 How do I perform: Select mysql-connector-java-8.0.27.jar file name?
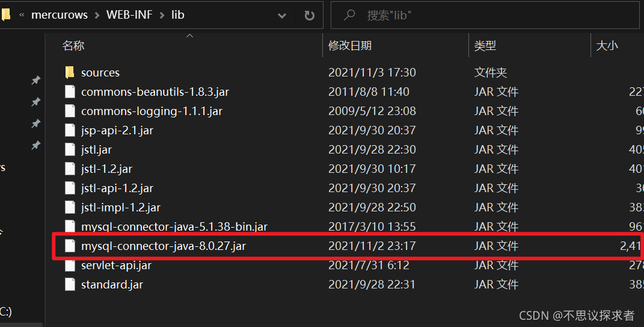pos(164,246)
